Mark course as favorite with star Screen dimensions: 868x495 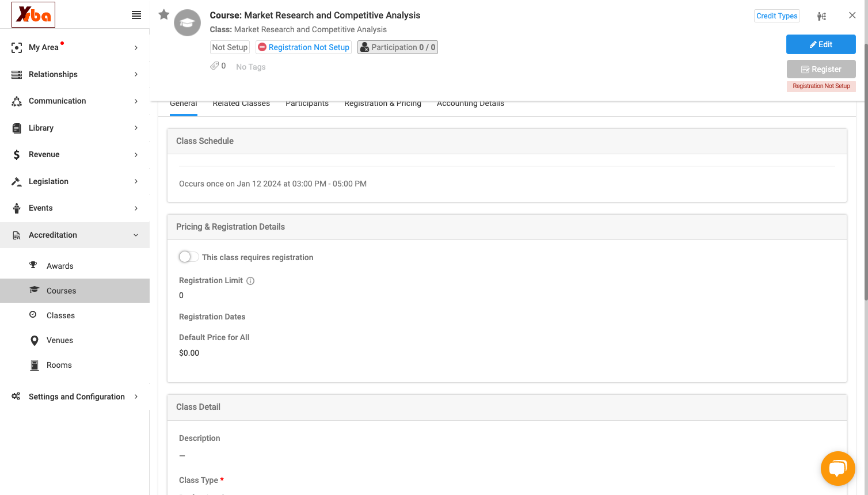pyautogui.click(x=164, y=14)
